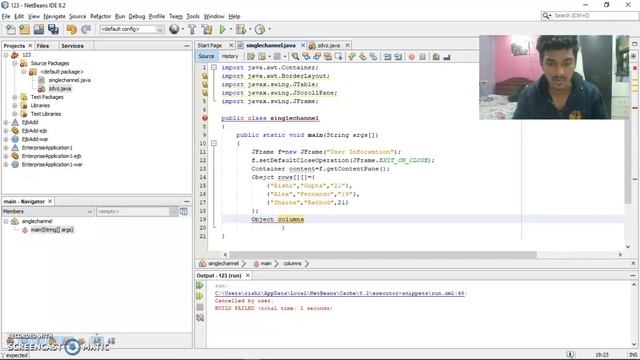The image size is (640, 360).
Task: Collapse the main method fold on line 10
Action: [x=213, y=143]
